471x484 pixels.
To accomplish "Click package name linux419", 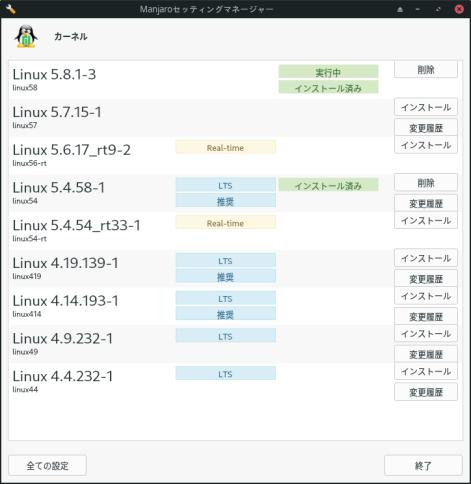I will [x=27, y=276].
